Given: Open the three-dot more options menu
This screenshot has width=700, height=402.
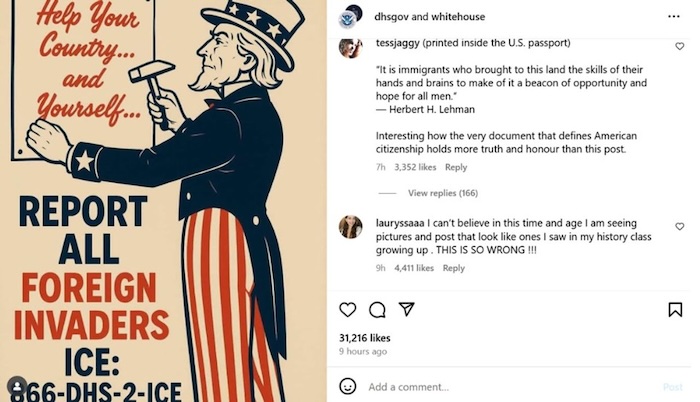Looking at the screenshot, I should [x=674, y=18].
